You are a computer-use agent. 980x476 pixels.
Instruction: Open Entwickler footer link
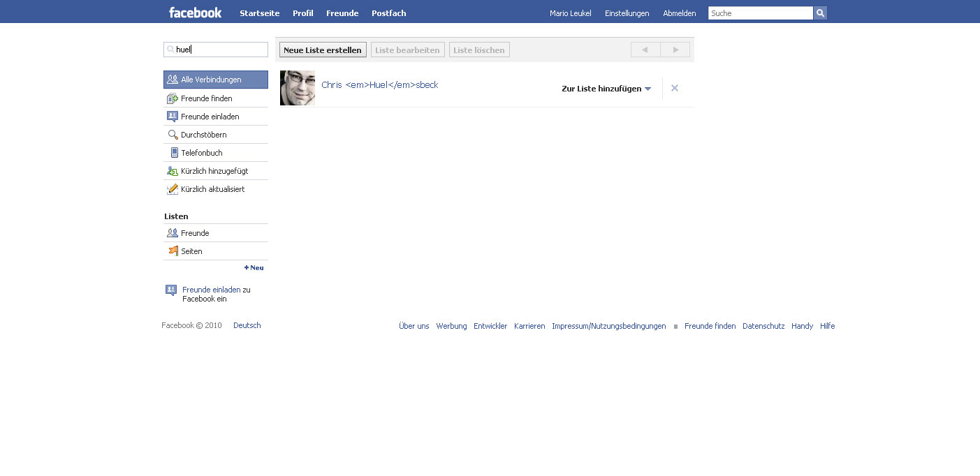point(490,326)
